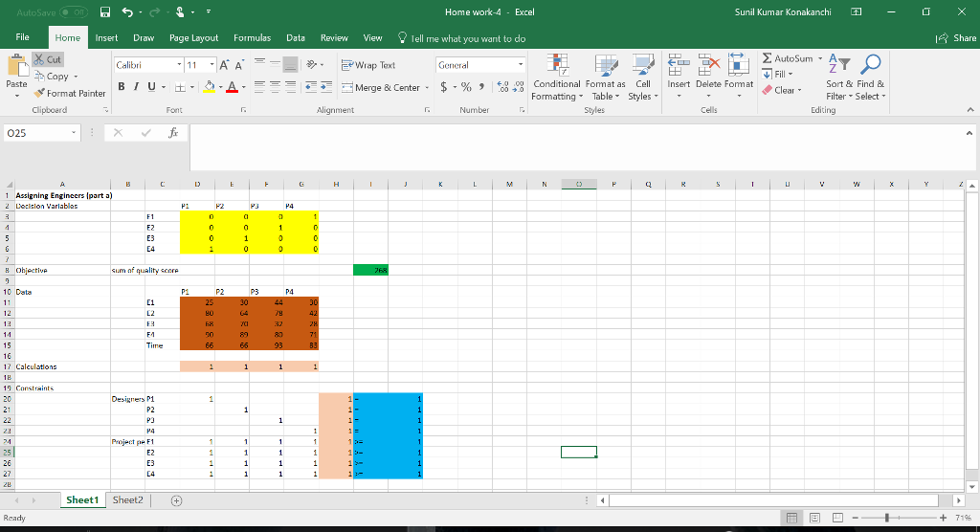Click Merge & Center
Viewport: 980px width, 532px height.
(381, 87)
